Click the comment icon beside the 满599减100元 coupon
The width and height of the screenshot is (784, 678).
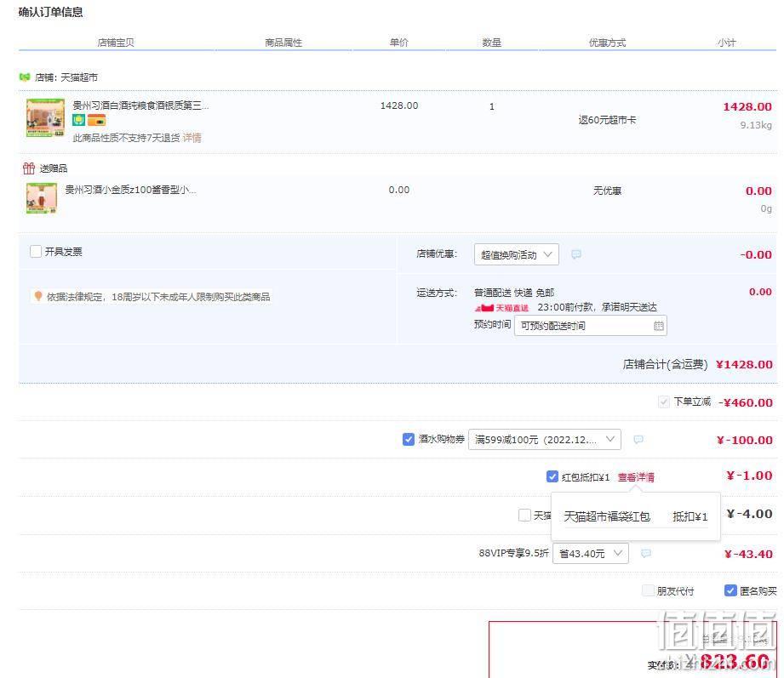tap(638, 440)
